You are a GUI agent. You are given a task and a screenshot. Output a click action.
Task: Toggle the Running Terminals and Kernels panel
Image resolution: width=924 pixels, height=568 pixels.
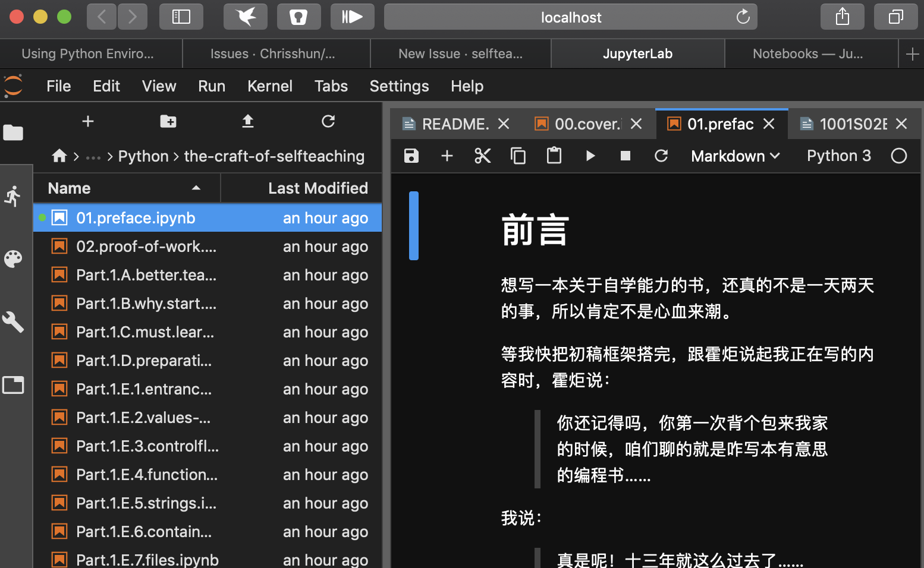tap(14, 196)
